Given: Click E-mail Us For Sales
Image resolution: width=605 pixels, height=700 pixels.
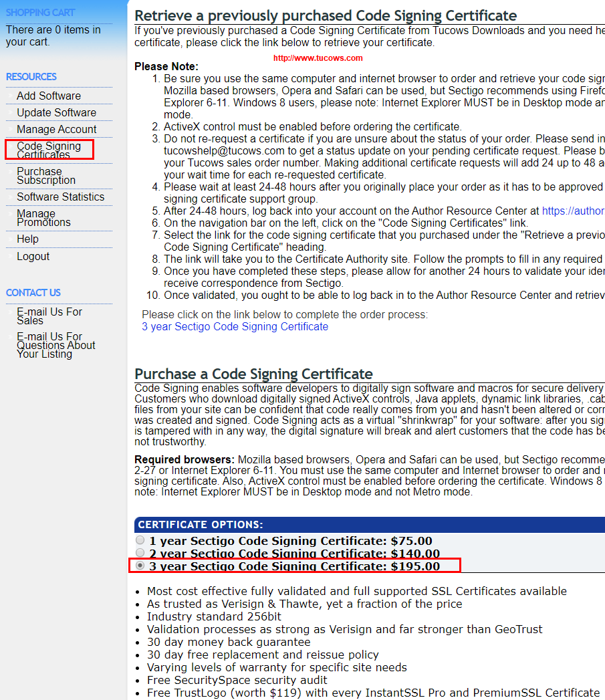Looking at the screenshot, I should coord(49,316).
